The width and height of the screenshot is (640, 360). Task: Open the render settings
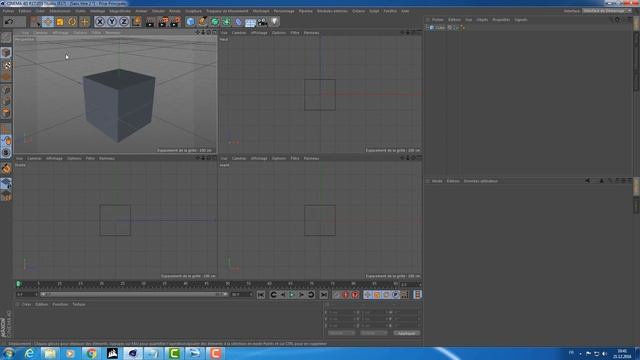pyautogui.click(x=176, y=22)
